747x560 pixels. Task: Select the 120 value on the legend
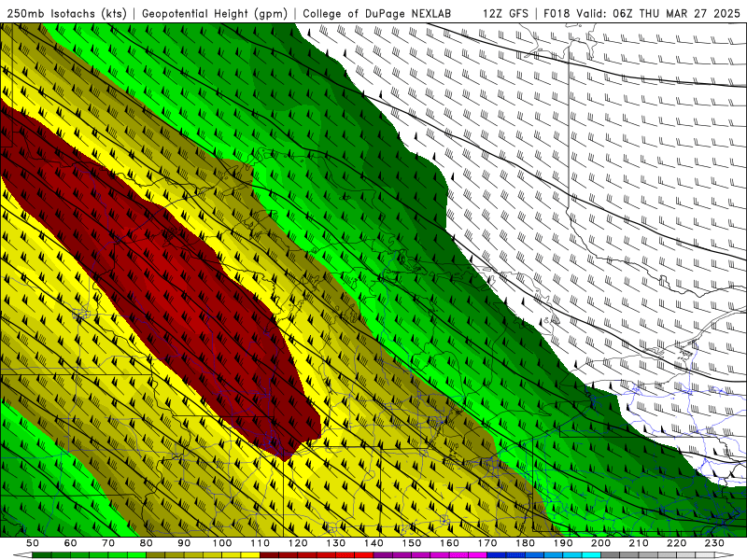click(298, 543)
